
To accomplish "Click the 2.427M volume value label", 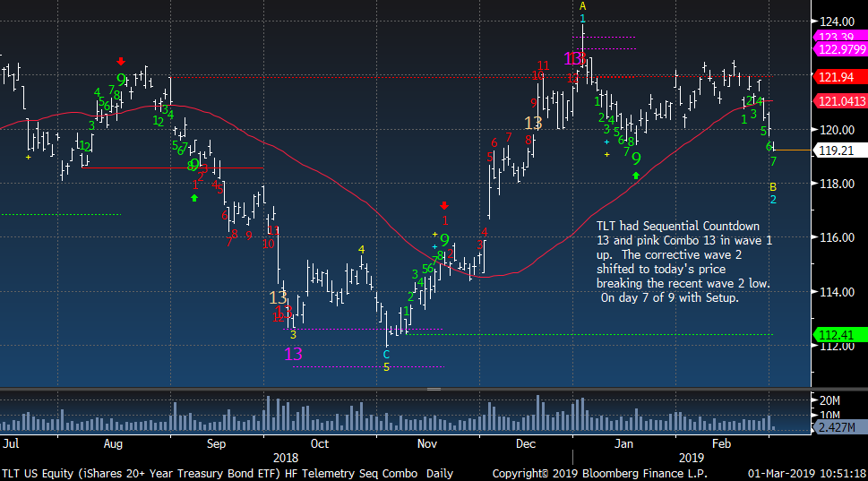I will 839,427.
